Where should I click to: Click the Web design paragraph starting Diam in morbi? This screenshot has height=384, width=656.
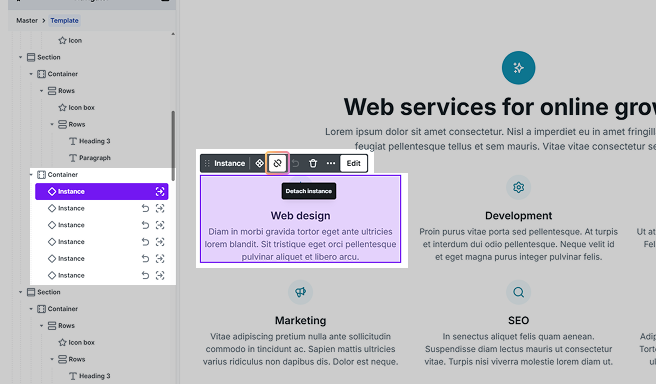pos(300,244)
